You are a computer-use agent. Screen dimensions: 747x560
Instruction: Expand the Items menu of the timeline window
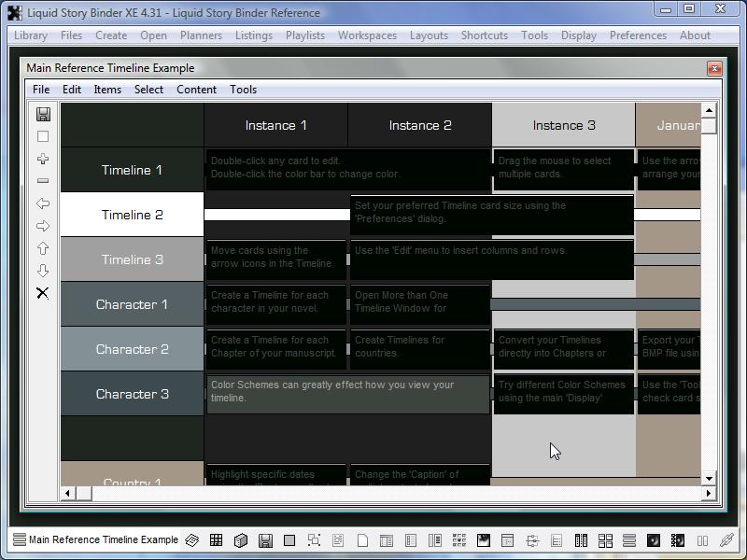[107, 90]
